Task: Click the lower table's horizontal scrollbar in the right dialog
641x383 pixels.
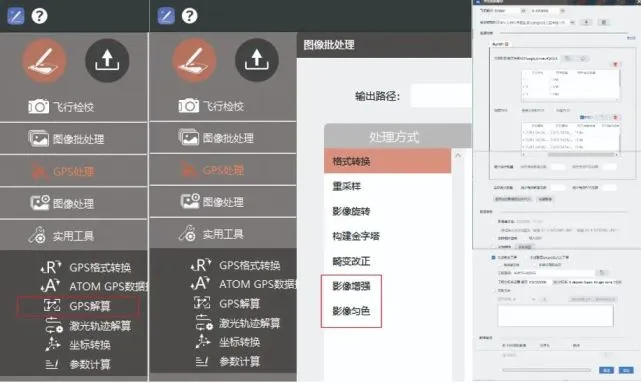Action: (x=580, y=155)
